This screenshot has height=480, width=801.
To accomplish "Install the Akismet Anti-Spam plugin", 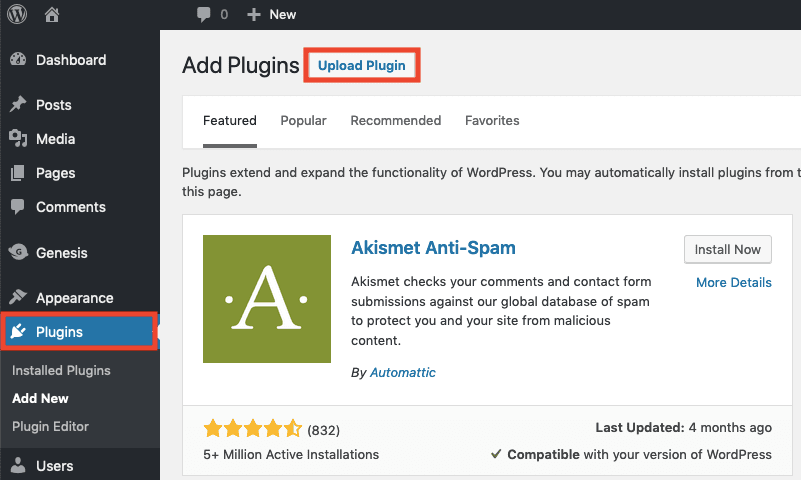I will 727,249.
